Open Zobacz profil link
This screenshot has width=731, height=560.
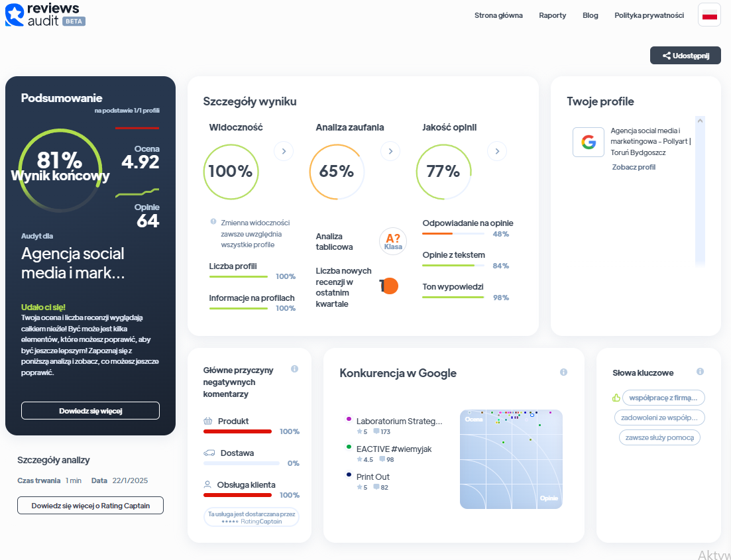coord(634,167)
